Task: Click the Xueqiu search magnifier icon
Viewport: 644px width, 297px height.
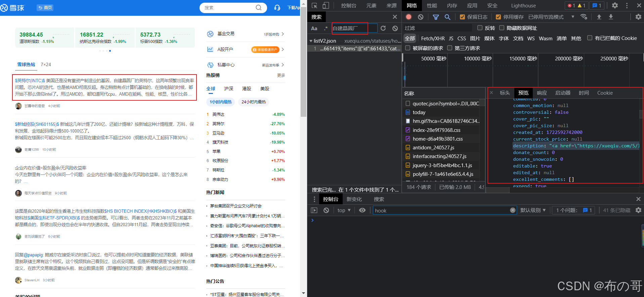Action: coord(259,7)
